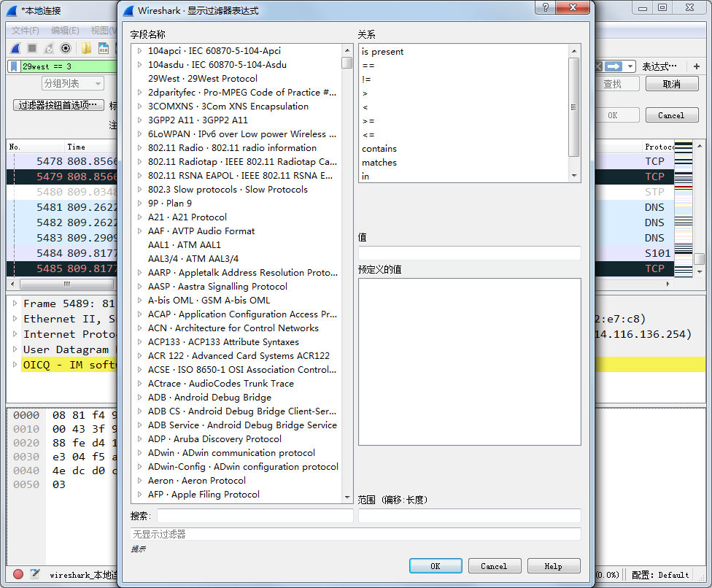
Task: Select the '==' relation operator
Action: [x=368, y=66]
